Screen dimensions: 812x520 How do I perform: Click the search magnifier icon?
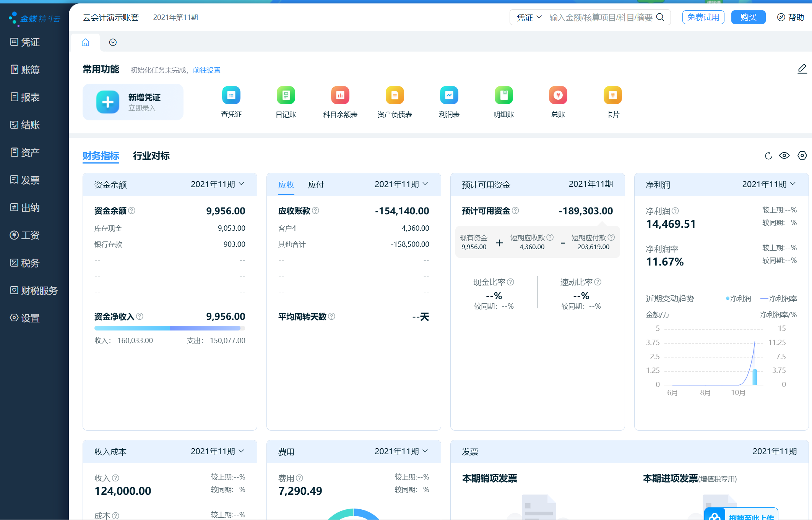pyautogui.click(x=660, y=17)
